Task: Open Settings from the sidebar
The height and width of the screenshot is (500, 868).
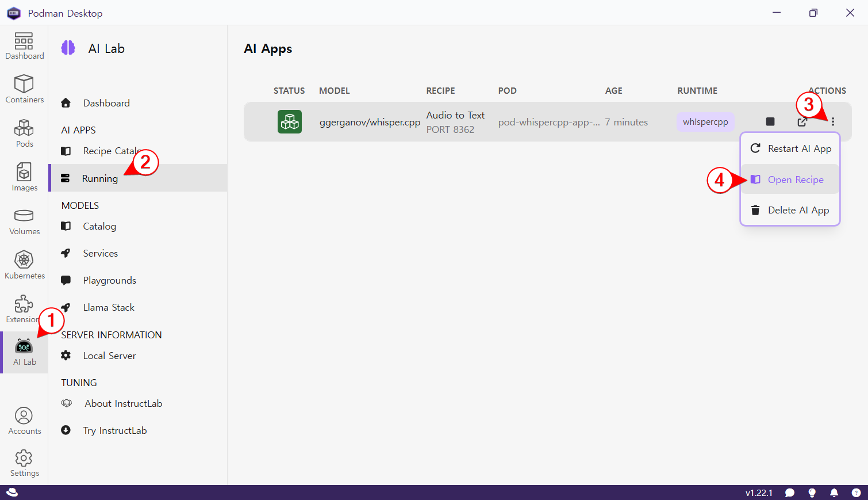Action: point(24,463)
